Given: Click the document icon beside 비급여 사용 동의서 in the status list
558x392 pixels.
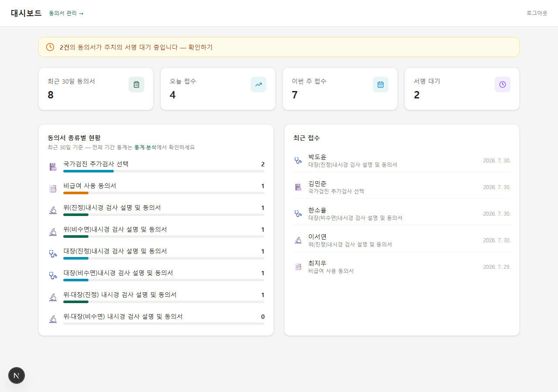Looking at the screenshot, I should coord(53,188).
